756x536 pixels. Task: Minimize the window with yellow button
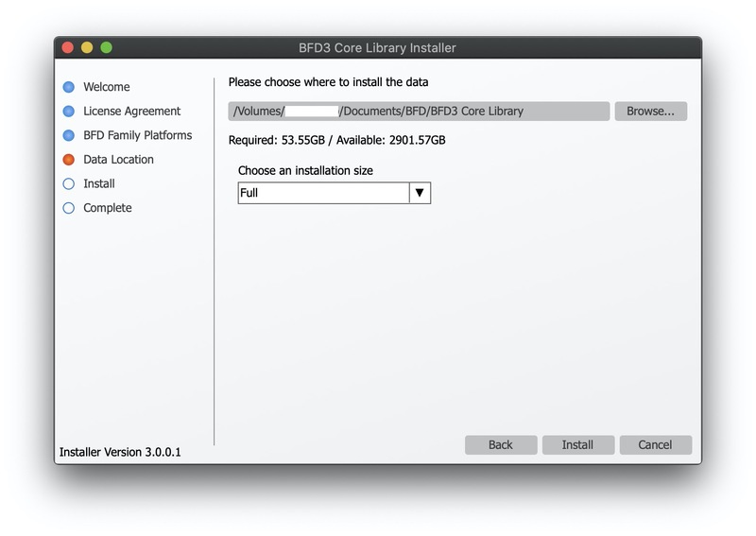(x=87, y=47)
